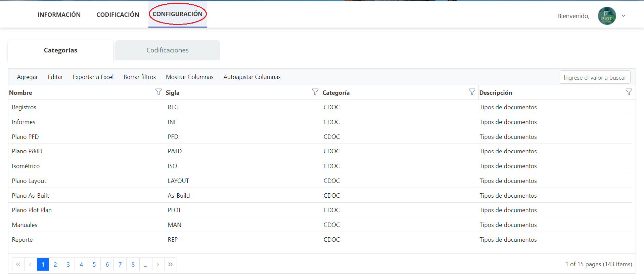Go to page 5 in the pager

point(94,265)
